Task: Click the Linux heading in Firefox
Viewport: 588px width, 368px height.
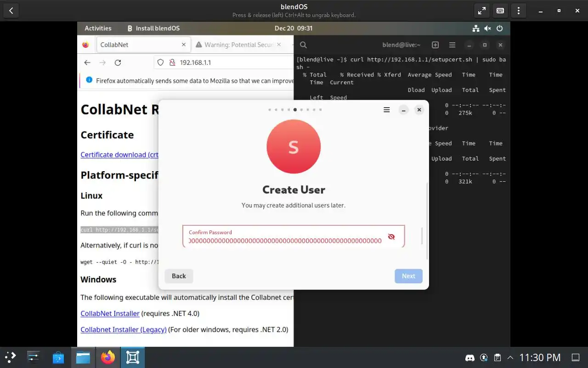Action: [x=91, y=195]
